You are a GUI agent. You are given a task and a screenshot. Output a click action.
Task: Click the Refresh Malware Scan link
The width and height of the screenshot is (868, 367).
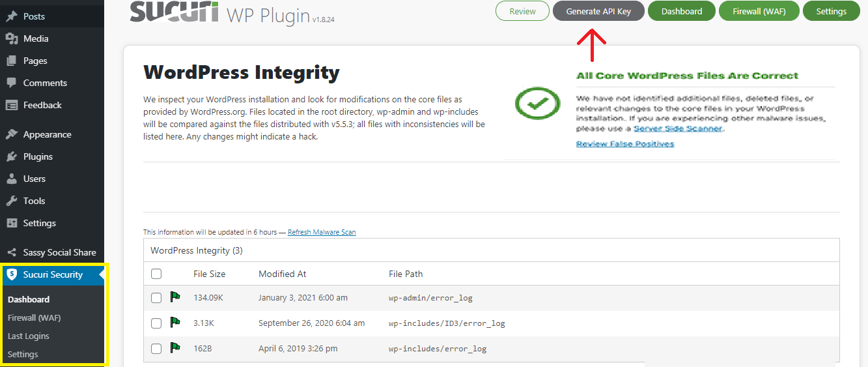322,232
